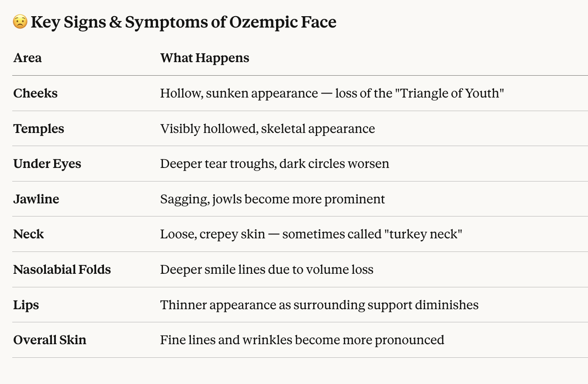Click the "Under Eyes" row label

[47, 164]
